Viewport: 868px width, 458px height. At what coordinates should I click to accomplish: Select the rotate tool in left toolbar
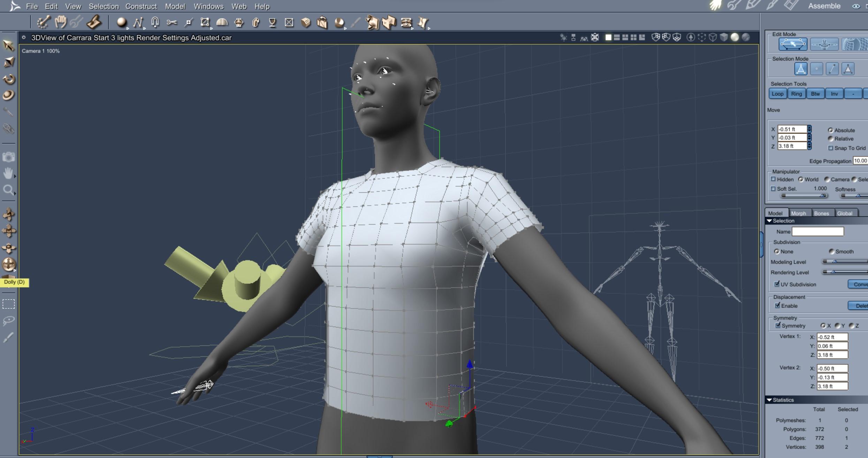[9, 79]
